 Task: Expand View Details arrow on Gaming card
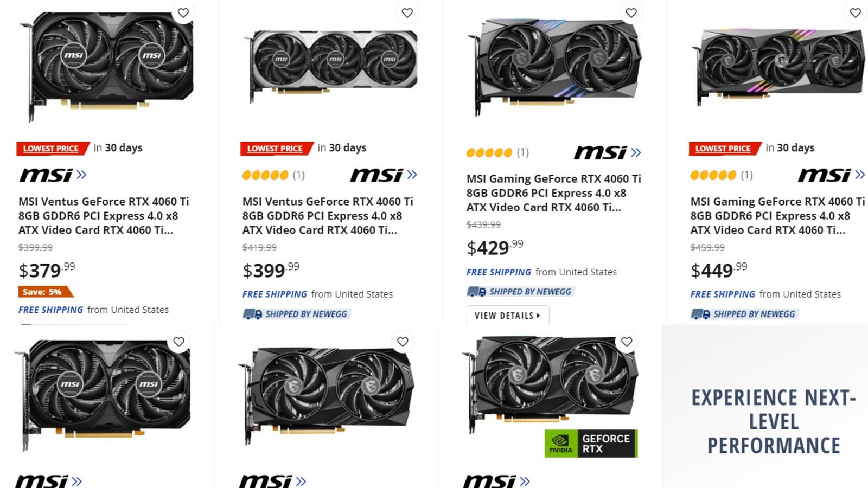pyautogui.click(x=538, y=315)
